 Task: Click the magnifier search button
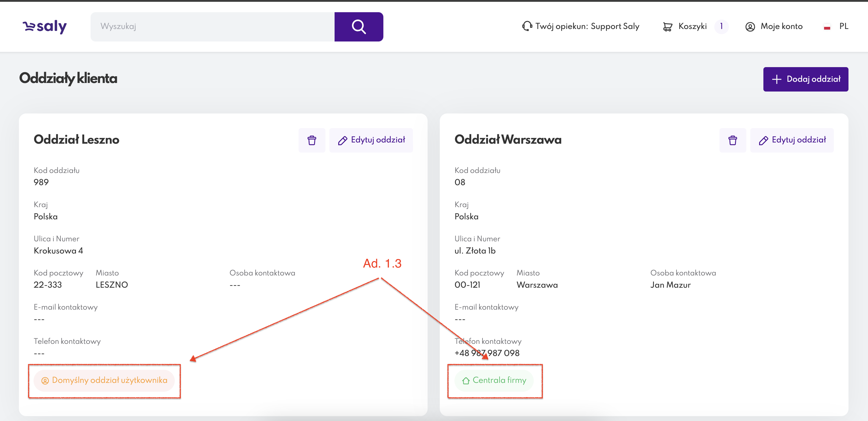pos(359,27)
